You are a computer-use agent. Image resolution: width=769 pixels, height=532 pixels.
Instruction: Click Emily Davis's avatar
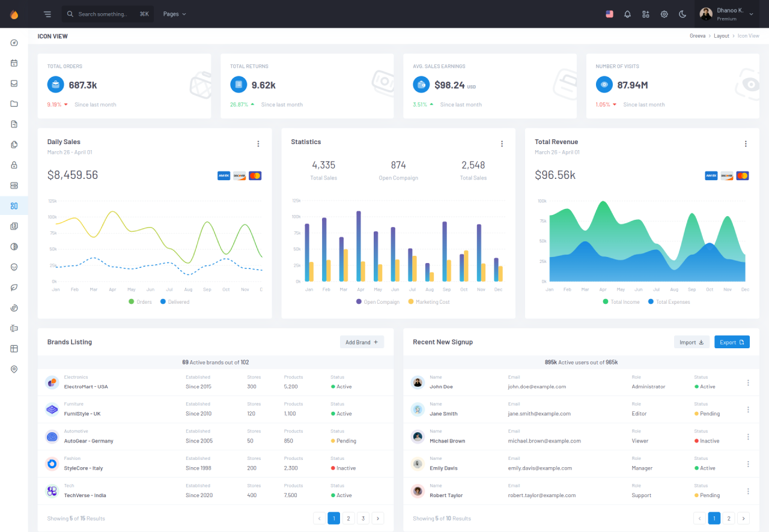pyautogui.click(x=418, y=464)
